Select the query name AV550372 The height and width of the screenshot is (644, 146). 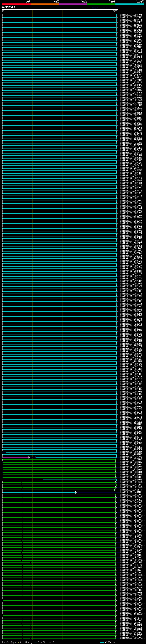pyautogui.click(x=8, y=8)
